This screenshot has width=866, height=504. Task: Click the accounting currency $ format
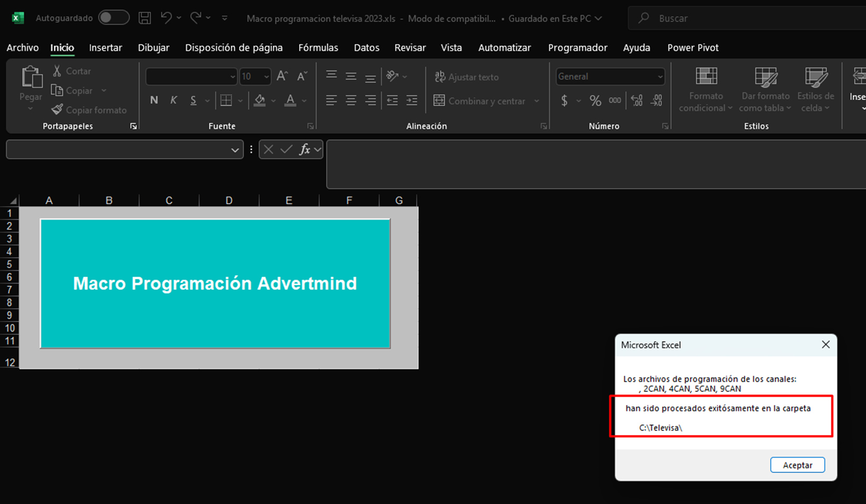pos(564,100)
